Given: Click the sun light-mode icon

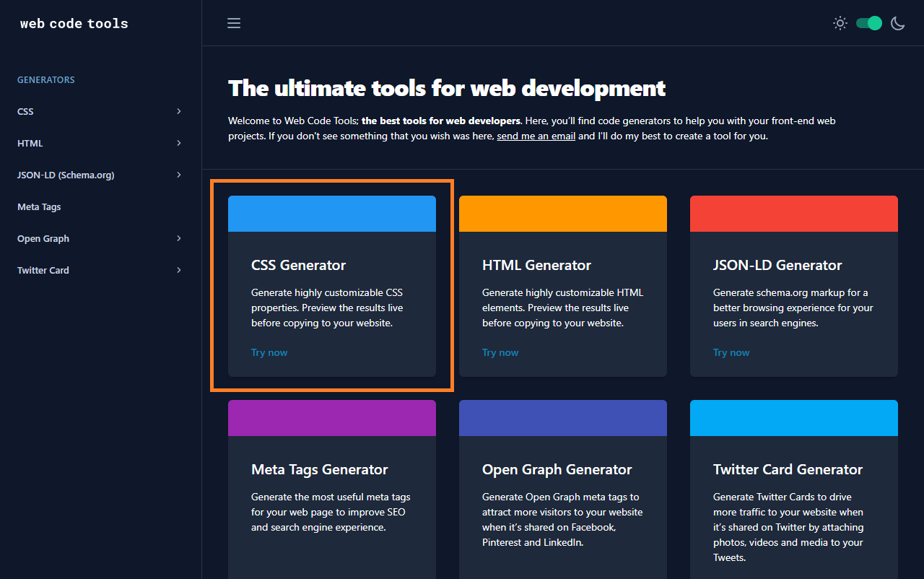Looking at the screenshot, I should pos(840,22).
